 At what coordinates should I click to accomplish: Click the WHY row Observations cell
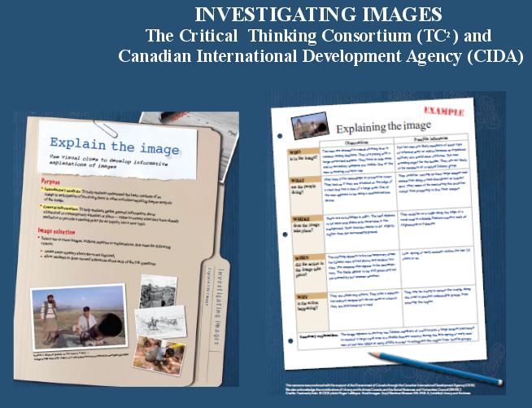click(366, 309)
